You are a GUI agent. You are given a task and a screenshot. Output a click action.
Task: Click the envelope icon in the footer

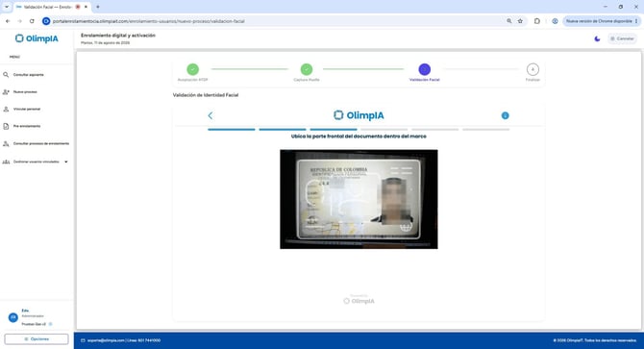(83, 340)
